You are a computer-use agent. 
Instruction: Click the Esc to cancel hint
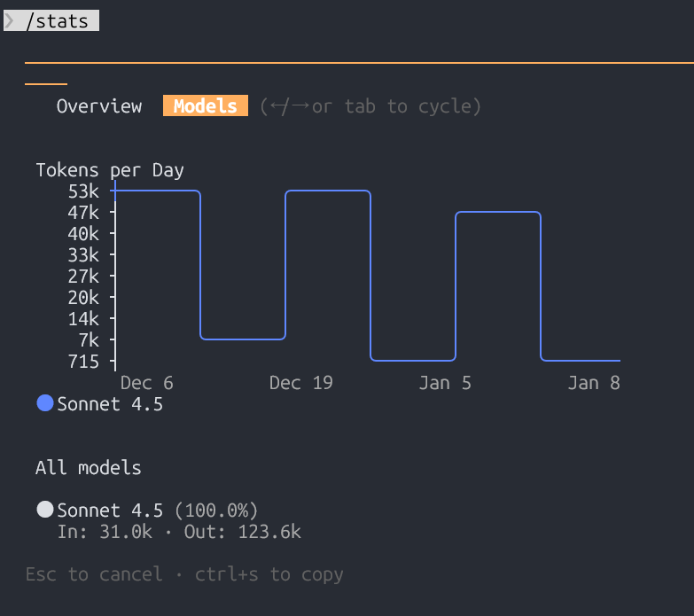point(94,574)
